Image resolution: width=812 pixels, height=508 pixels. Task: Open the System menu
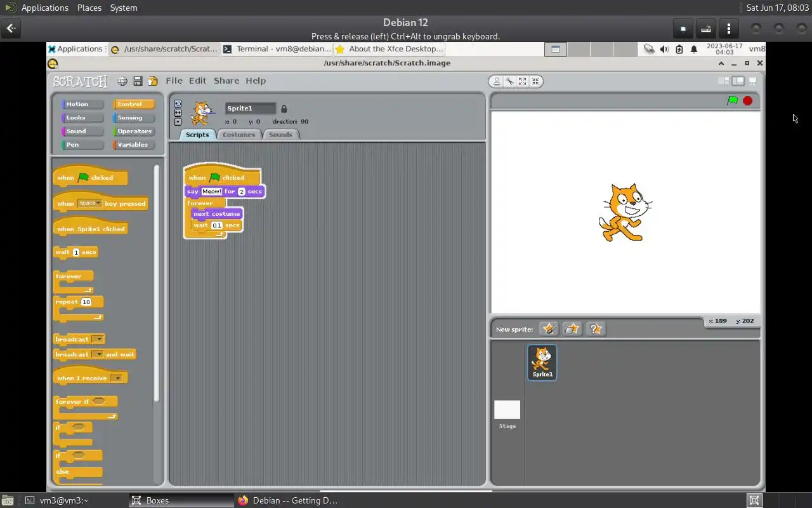pos(124,8)
